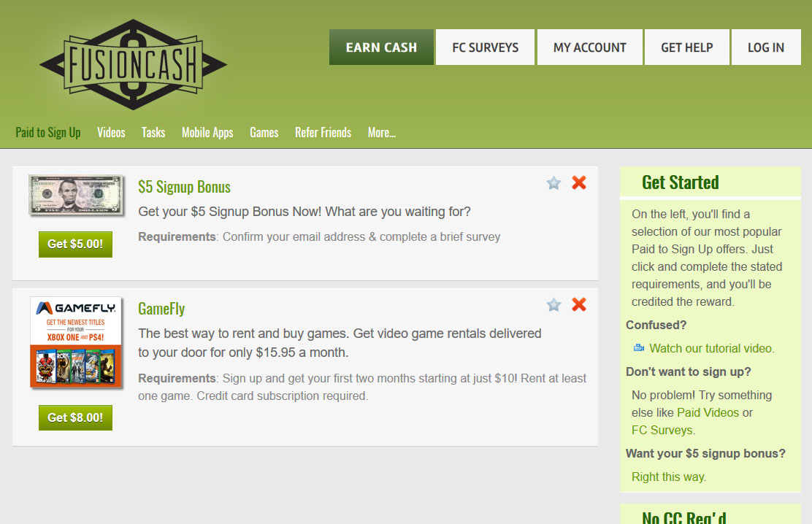Open MY ACCOUNT tab
Screen dimensions: 812x524
pos(590,47)
